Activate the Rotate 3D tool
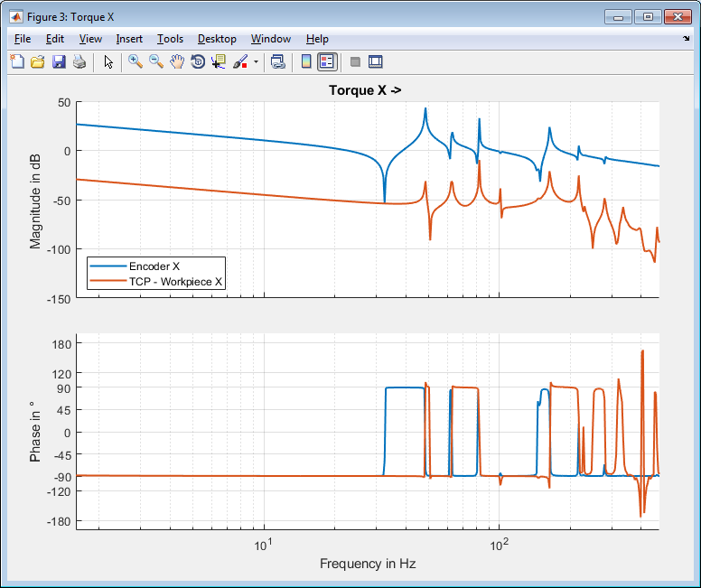 click(x=198, y=61)
